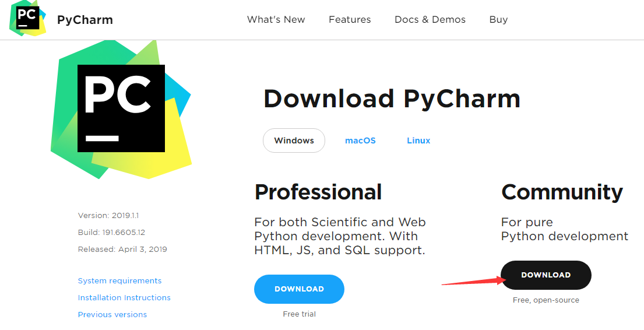644x330 pixels.
Task: Click the PyCharm brand name in header
Action: [x=85, y=20]
